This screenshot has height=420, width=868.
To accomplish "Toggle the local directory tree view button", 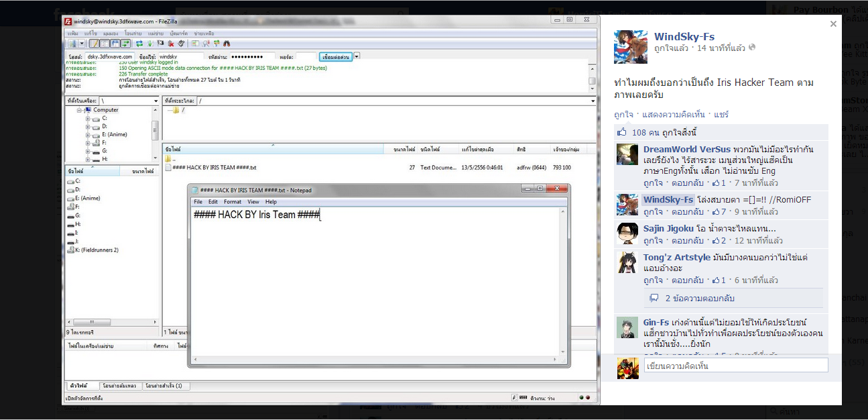I will click(105, 44).
